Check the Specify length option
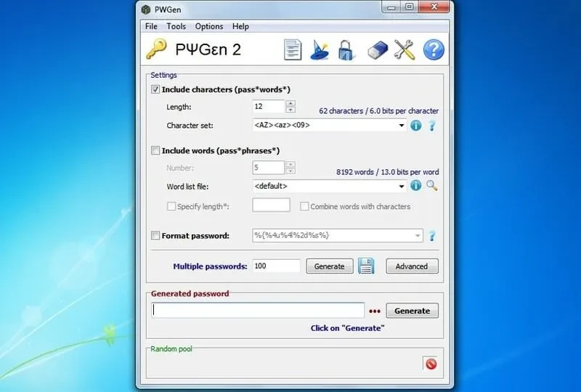The image size is (581, 392). pyautogui.click(x=171, y=206)
